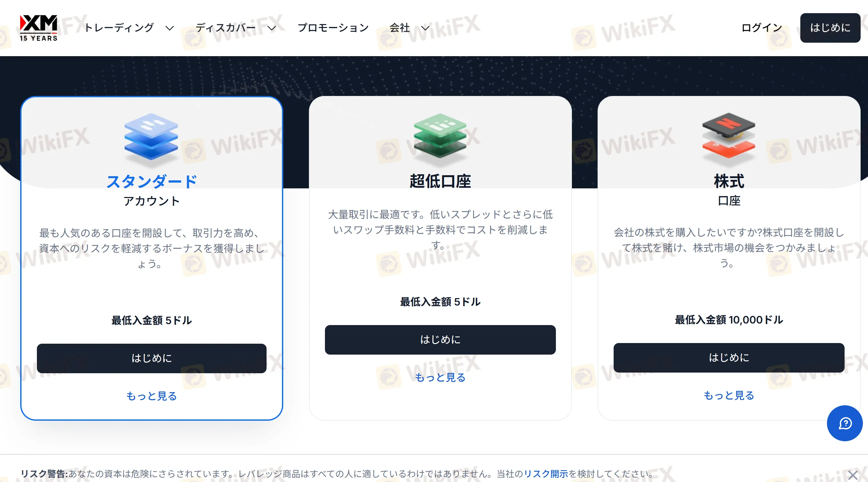Click はじめに under 株式口座 card

pos(728,357)
